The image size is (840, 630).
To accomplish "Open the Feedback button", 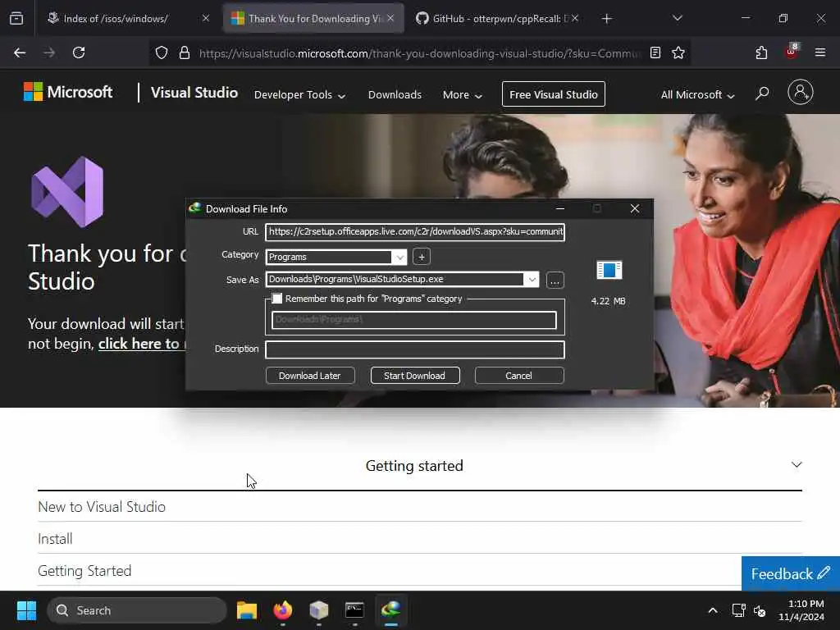I will 790,573.
